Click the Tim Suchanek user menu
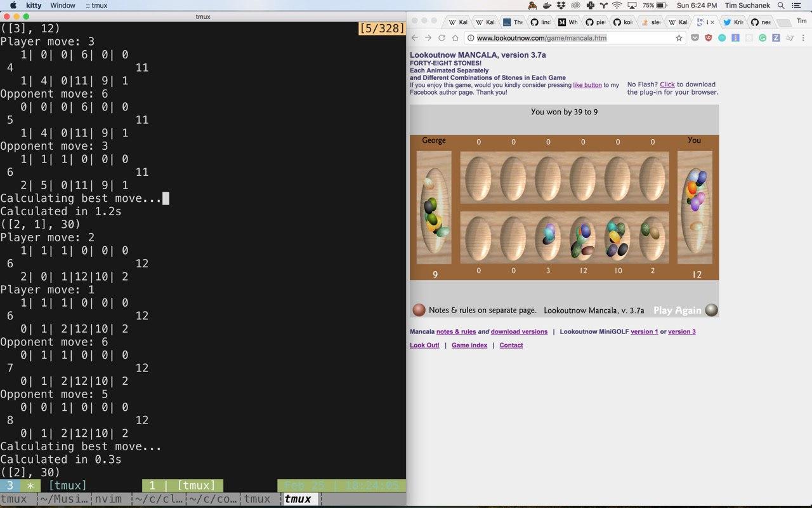This screenshot has height=508, width=812. [747, 5]
